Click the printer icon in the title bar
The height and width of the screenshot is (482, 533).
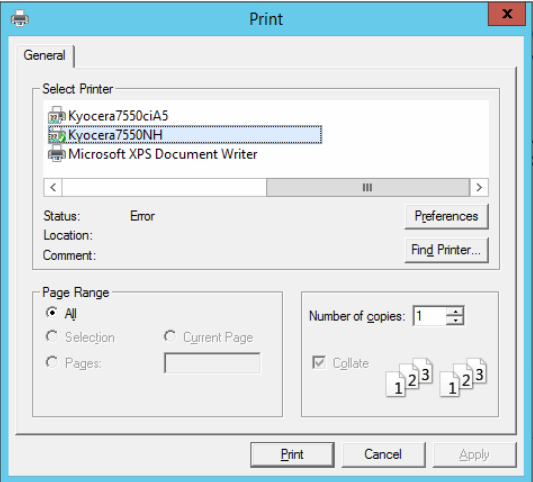pyautogui.click(x=20, y=18)
